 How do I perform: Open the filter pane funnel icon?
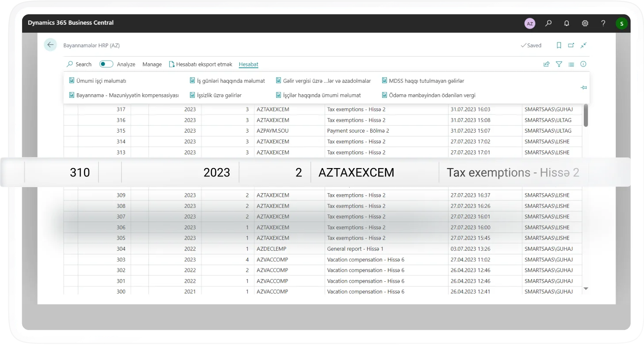coord(559,64)
